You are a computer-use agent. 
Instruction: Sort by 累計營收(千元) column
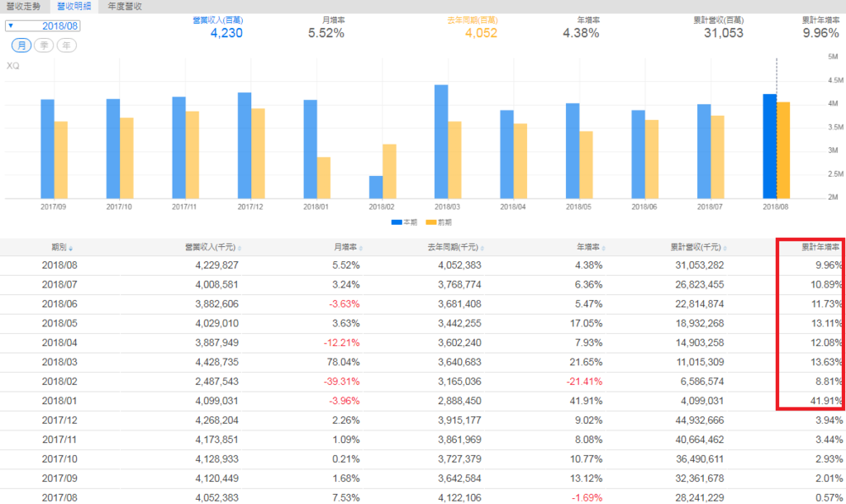point(698,247)
